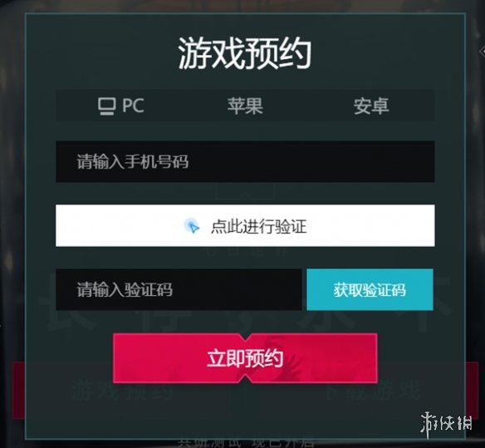Click the partial arrow icon at right edge

pyautogui.click(x=482, y=51)
